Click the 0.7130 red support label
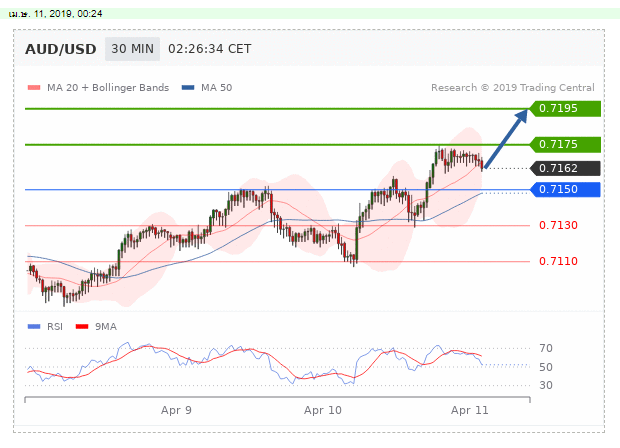This screenshot has width=620, height=448. [x=558, y=225]
